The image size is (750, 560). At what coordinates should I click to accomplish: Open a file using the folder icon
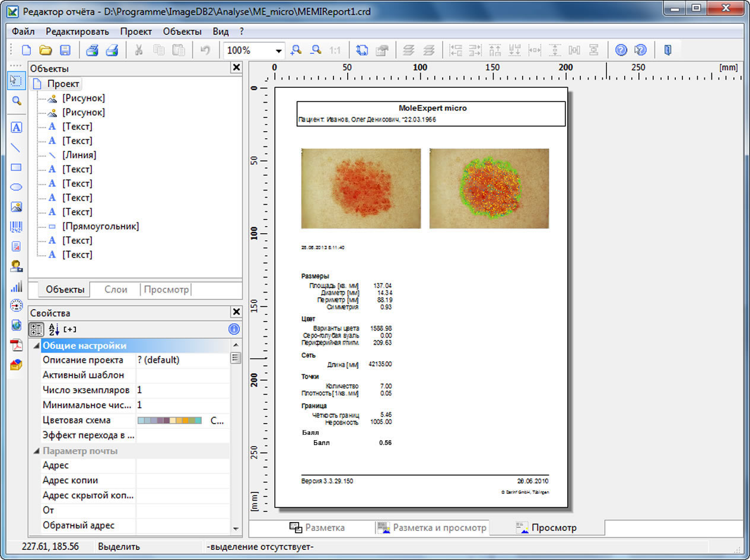45,50
